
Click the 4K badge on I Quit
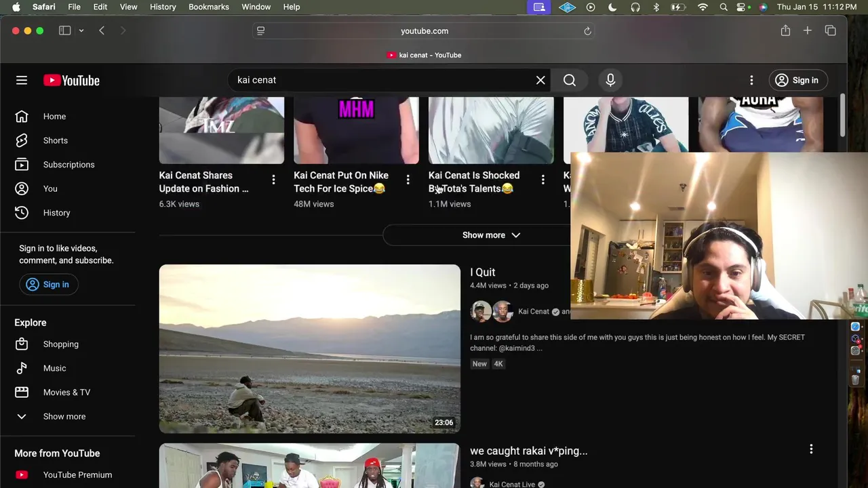[498, 364]
